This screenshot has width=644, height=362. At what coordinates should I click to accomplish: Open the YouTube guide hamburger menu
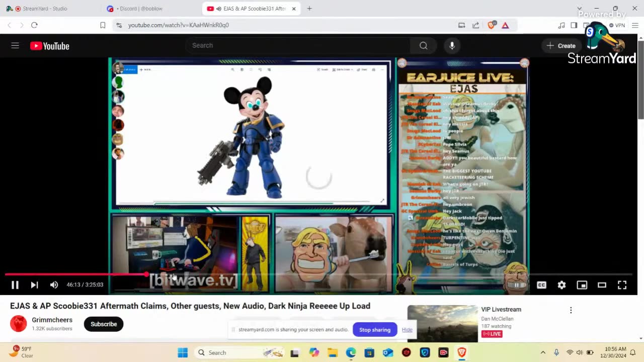tap(15, 46)
